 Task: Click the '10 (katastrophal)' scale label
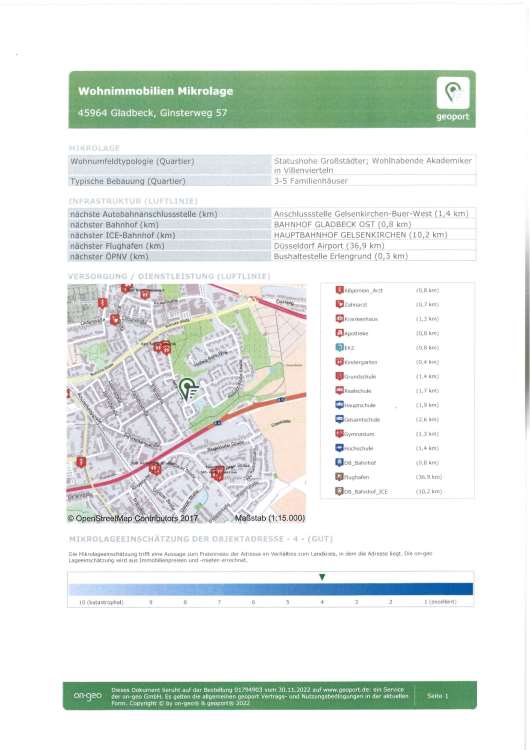(x=101, y=602)
